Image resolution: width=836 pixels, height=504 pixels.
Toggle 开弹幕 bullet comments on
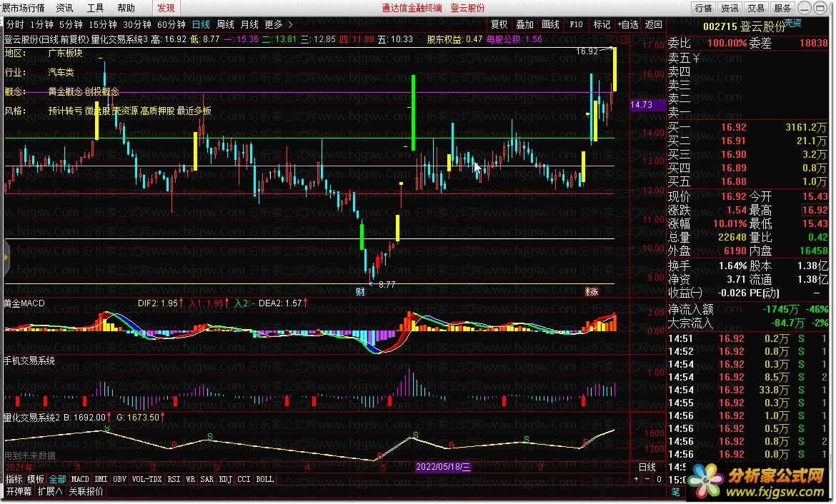point(19,491)
